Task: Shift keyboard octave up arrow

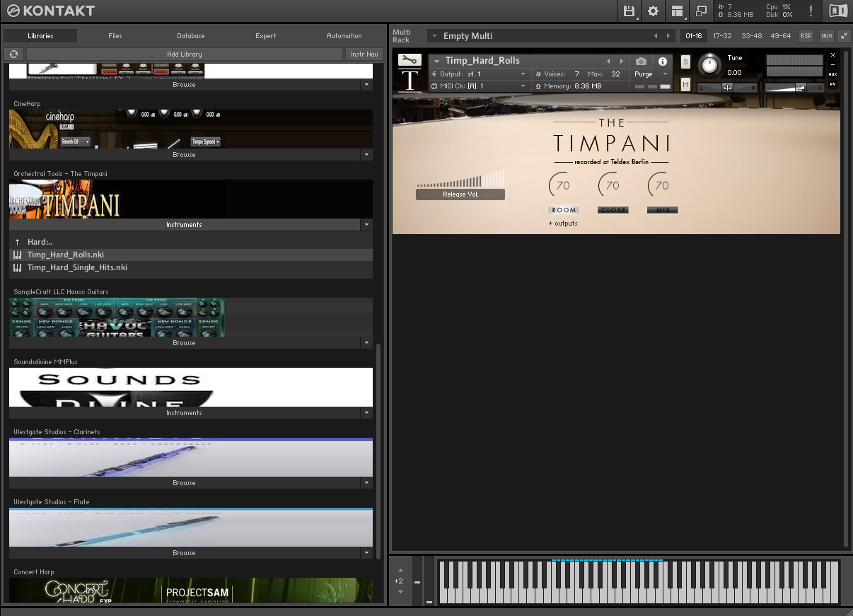Action: [x=400, y=570]
